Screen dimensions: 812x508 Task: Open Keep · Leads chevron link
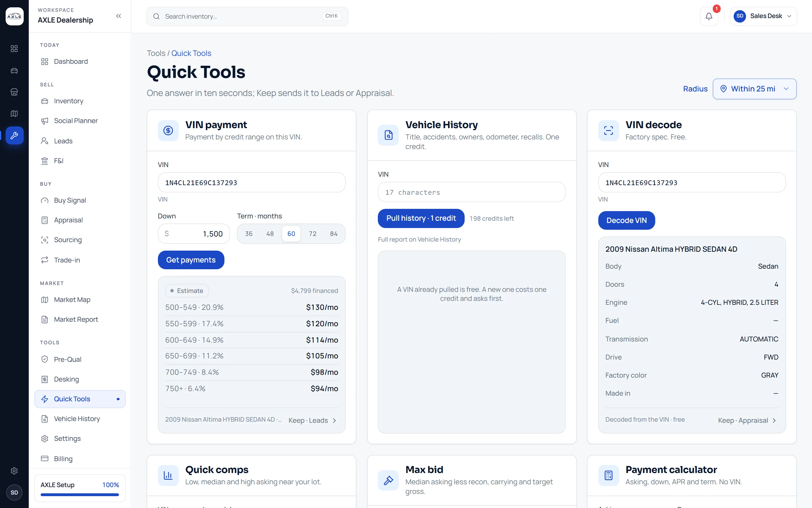(312, 420)
